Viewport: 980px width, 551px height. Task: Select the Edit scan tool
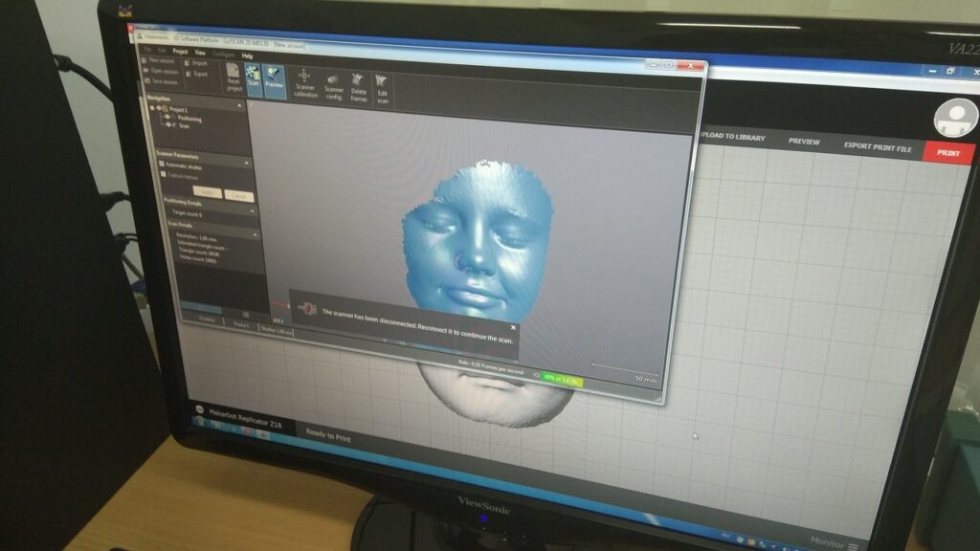[x=382, y=89]
